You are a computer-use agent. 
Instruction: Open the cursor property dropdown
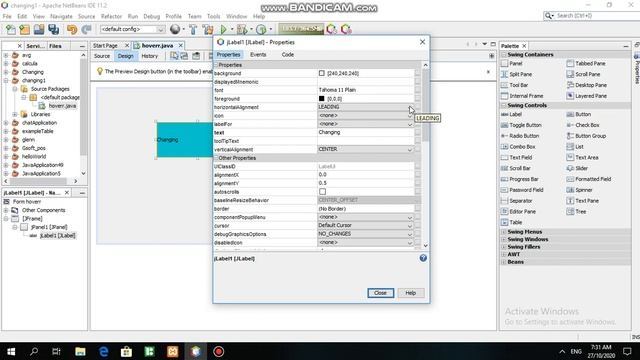pos(410,226)
